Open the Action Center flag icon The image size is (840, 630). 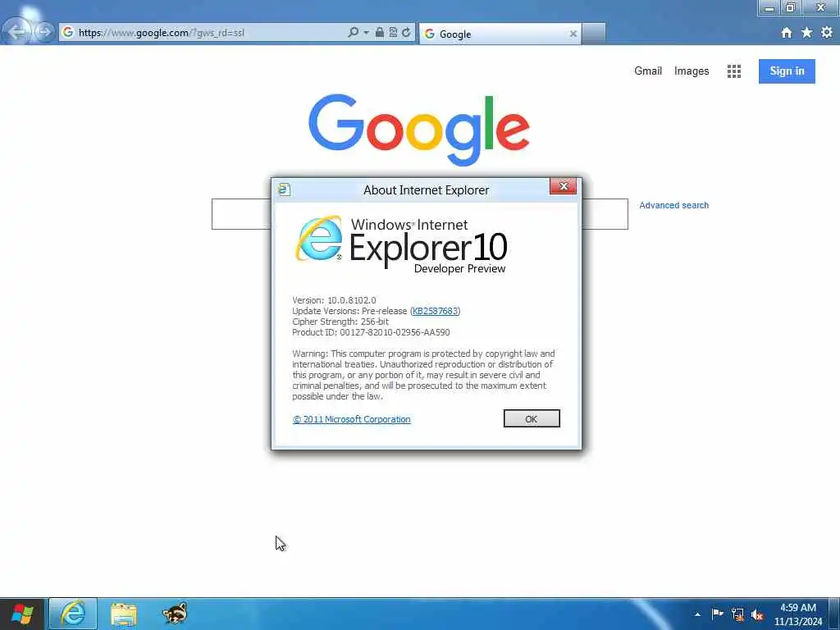(x=717, y=614)
